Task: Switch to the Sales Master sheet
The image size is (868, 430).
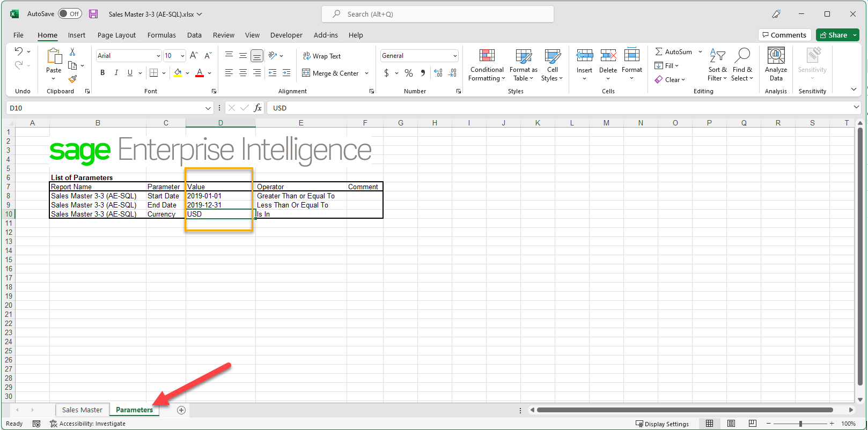Action: [x=82, y=410]
